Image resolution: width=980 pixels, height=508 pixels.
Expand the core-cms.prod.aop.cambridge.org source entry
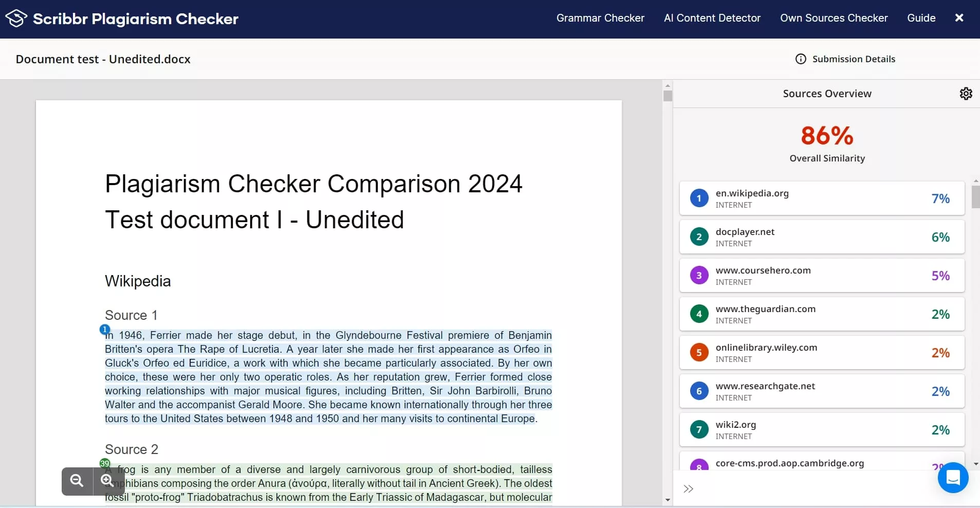tap(821, 463)
